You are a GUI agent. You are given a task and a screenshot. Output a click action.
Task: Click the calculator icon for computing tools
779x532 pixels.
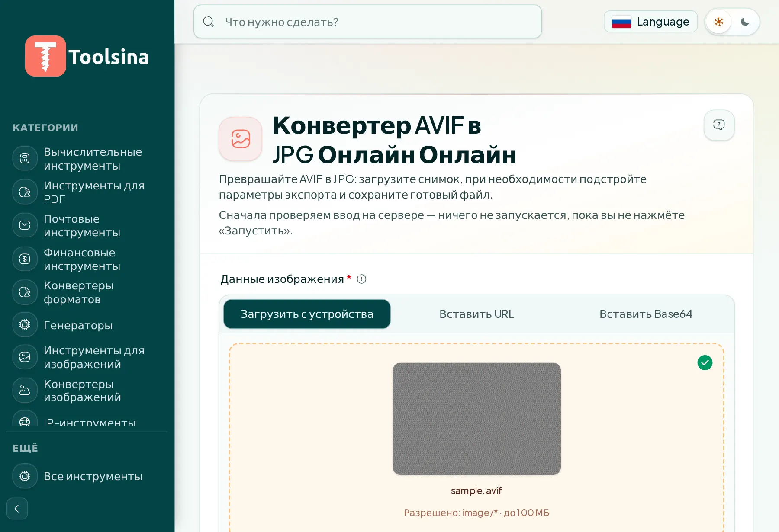[25, 159]
